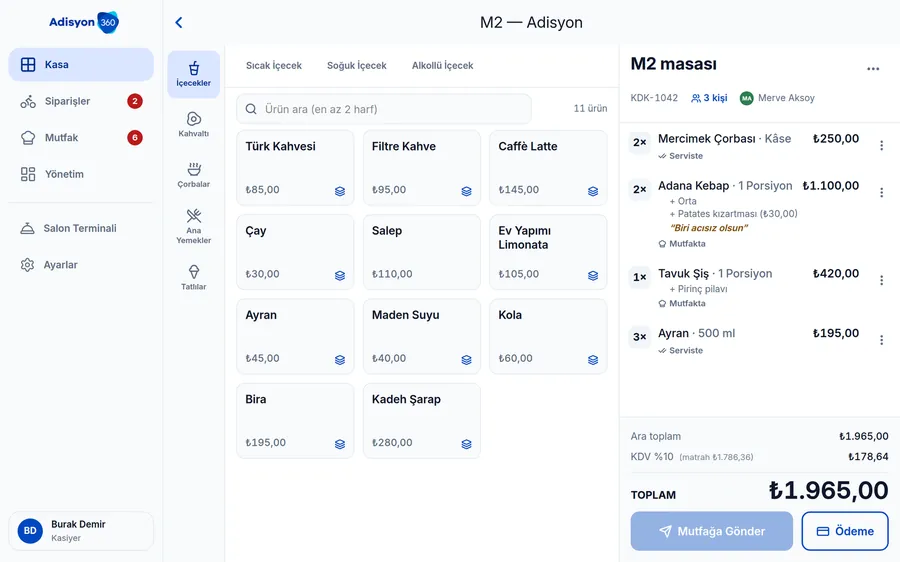Click 3× quantity of Ayran order line
Viewport: 900px width, 562px height.
click(x=639, y=337)
